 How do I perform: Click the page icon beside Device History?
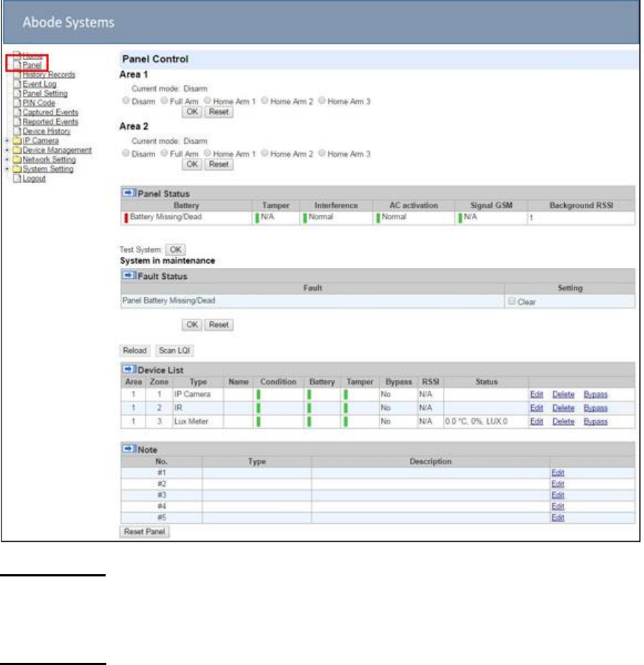17,131
